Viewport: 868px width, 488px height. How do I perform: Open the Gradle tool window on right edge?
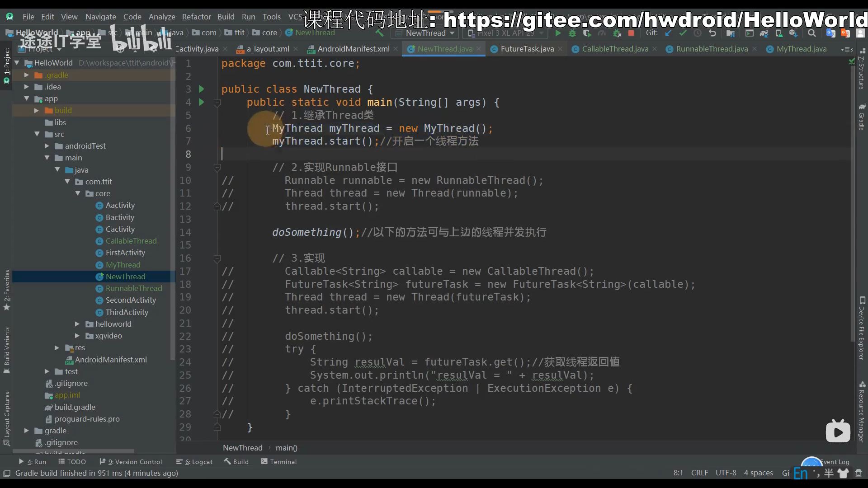tap(862, 117)
